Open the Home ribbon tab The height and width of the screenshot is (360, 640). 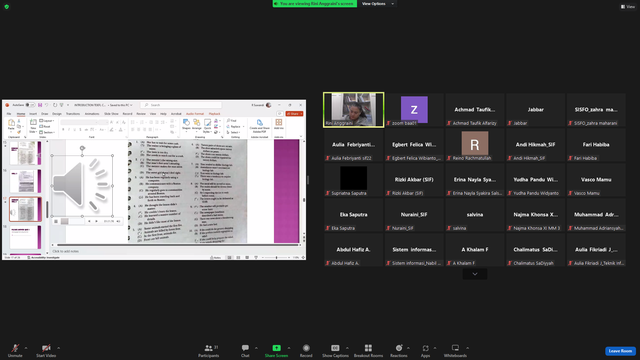(x=21, y=114)
